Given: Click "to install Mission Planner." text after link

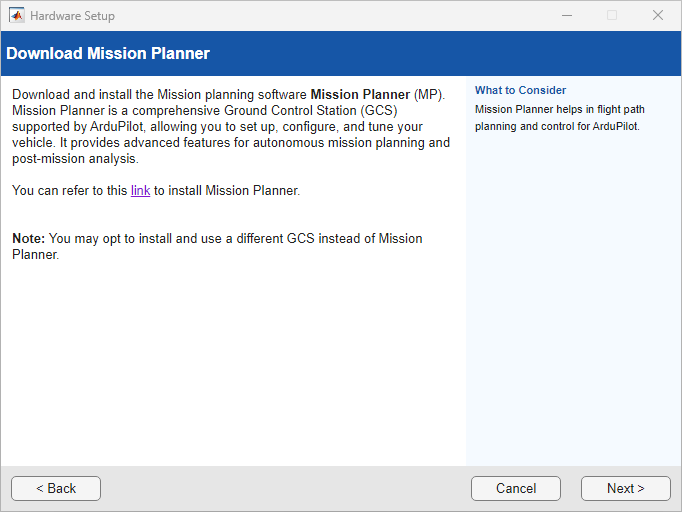Looking at the screenshot, I should coord(227,190).
